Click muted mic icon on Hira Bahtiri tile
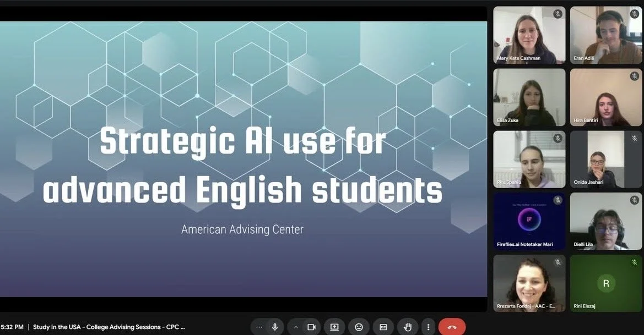 [x=634, y=76]
